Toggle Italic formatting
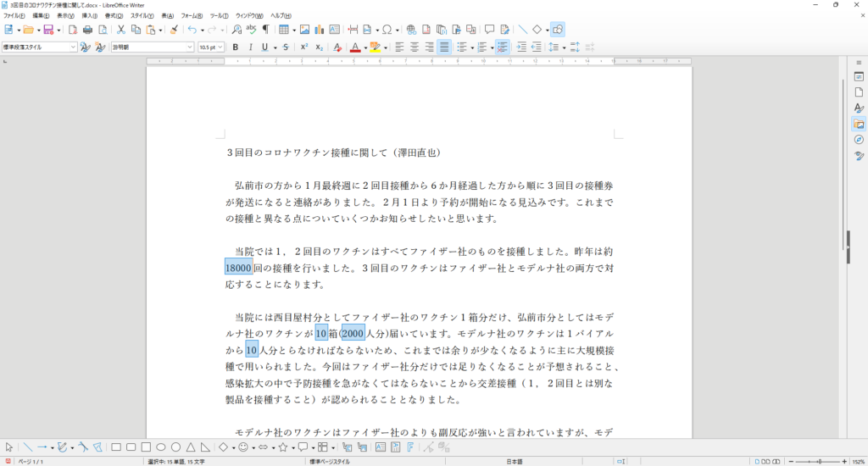The height and width of the screenshot is (466, 868). coord(250,47)
